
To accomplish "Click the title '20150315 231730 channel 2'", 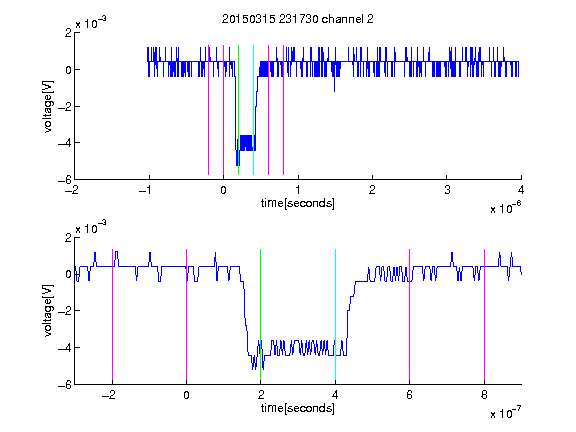I will tap(298, 19).
